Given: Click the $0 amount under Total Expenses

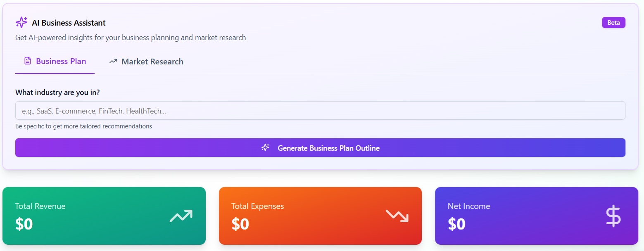Looking at the screenshot, I should (x=240, y=224).
